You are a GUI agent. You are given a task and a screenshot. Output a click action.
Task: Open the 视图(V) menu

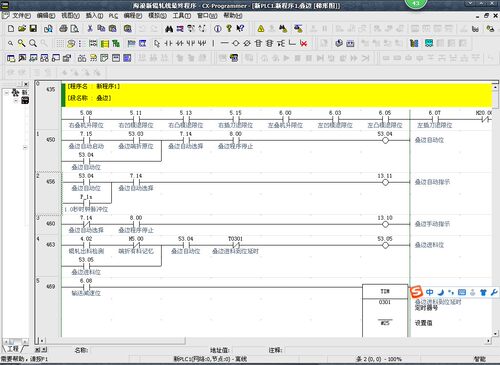70,16
